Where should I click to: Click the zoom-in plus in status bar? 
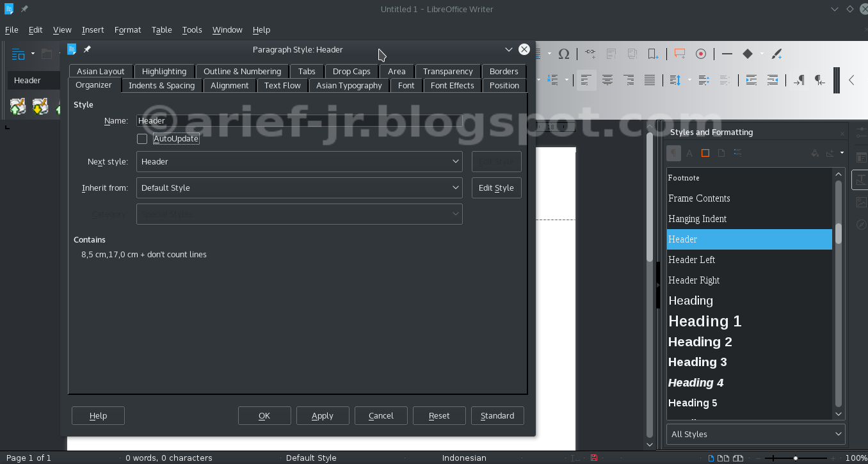point(834,458)
